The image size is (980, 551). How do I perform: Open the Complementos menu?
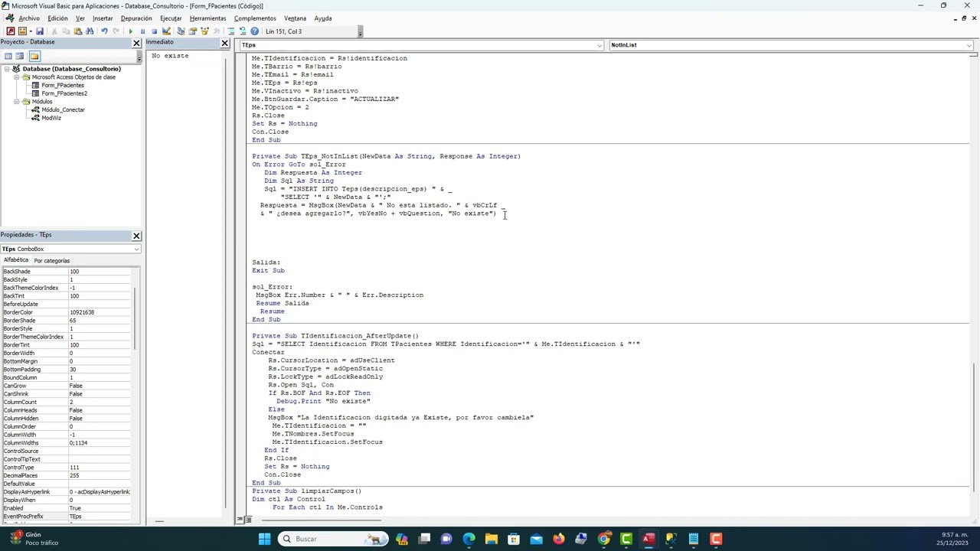(x=255, y=18)
